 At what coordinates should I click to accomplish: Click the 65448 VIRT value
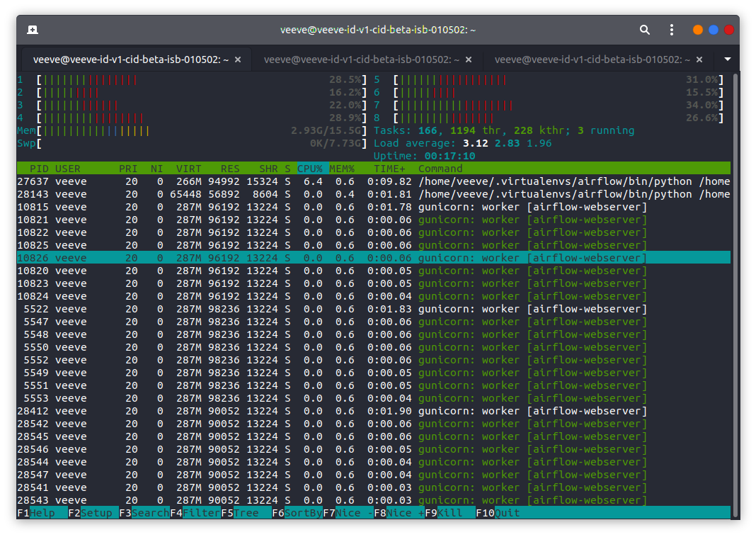point(185,194)
